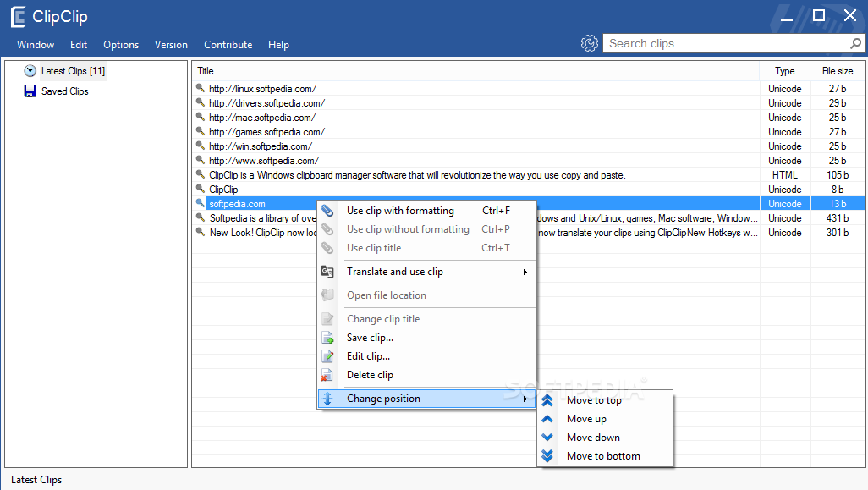Viewport: 868px width, 490px height.
Task: Click the clip icon beside mac.softpedia.com
Action: click(x=201, y=117)
